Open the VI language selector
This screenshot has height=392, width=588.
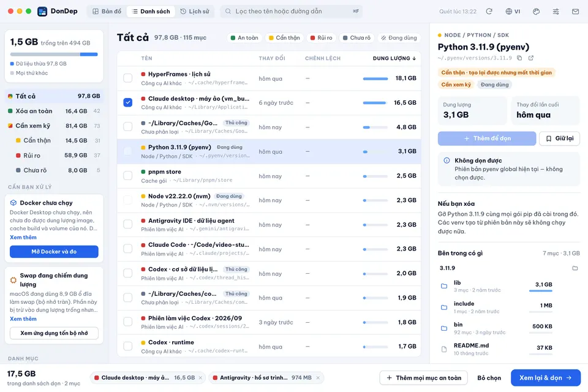[x=513, y=11]
